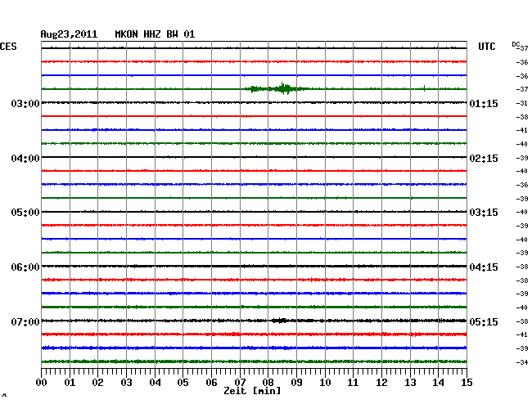Click the "03" minute axis label
The image size is (532, 404).
point(126,383)
